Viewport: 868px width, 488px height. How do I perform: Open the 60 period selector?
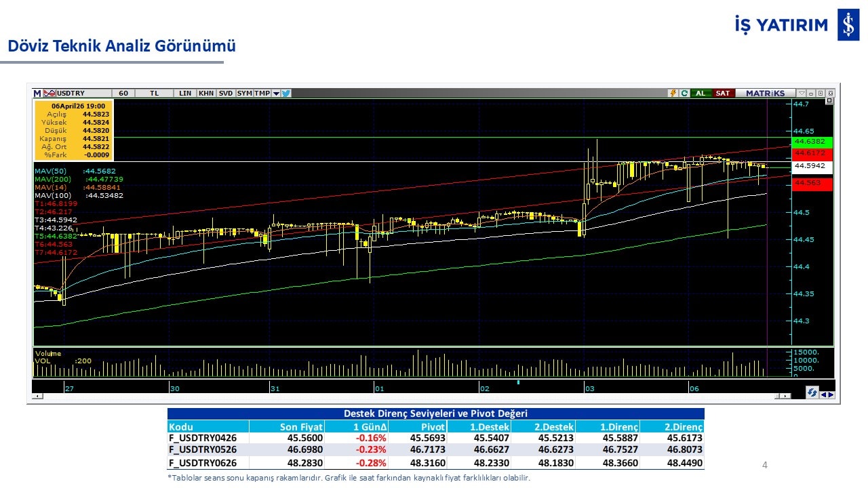tap(123, 94)
